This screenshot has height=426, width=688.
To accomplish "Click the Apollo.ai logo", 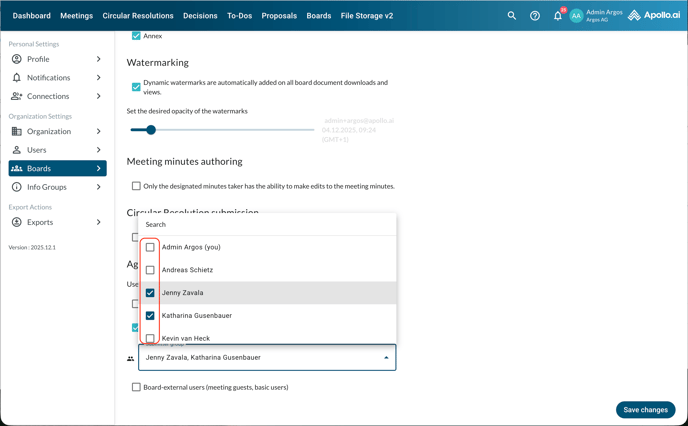I will (653, 16).
